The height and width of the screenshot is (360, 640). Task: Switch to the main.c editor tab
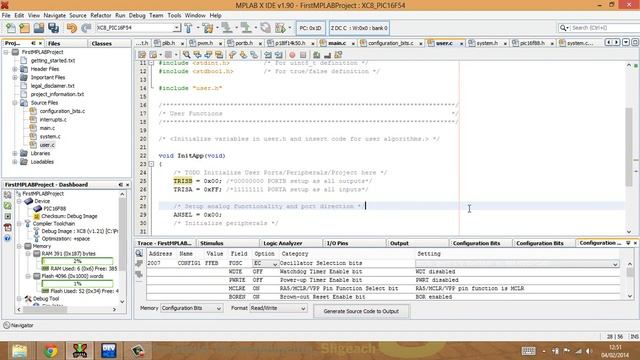tap(337, 43)
